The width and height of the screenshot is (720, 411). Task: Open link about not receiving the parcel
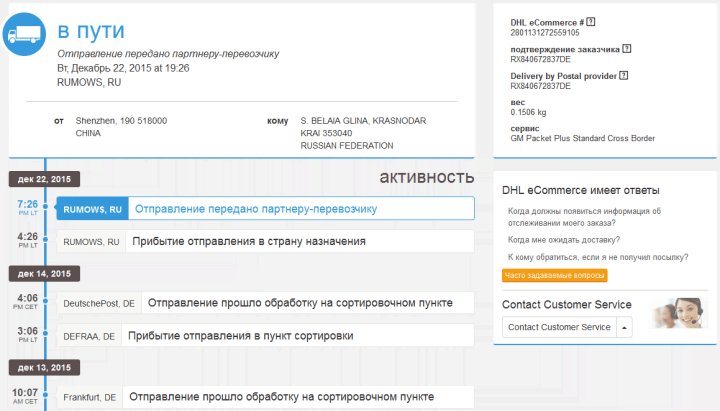[x=598, y=257]
